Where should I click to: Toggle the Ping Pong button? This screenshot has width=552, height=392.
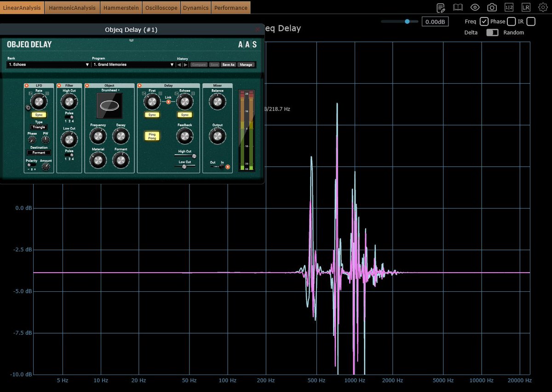coord(151,136)
